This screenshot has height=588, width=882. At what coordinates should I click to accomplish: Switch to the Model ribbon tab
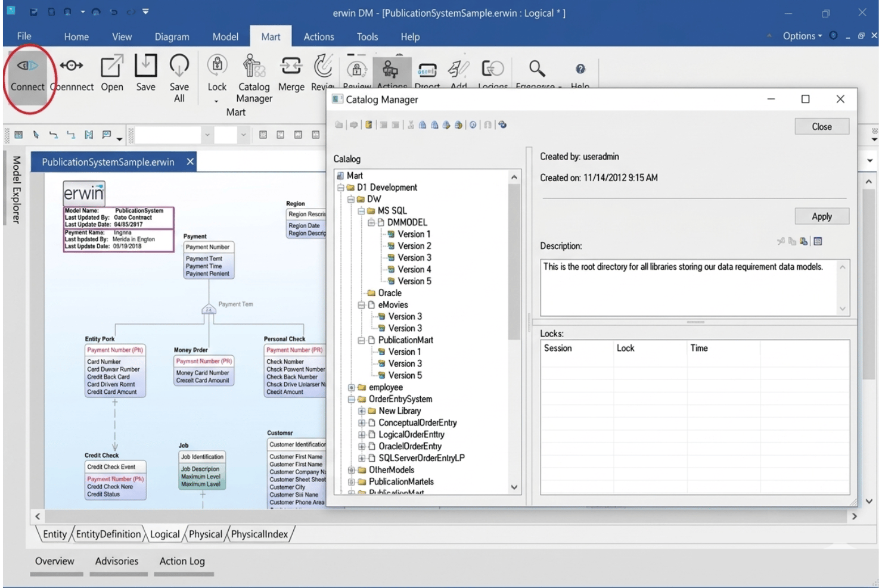tap(225, 36)
